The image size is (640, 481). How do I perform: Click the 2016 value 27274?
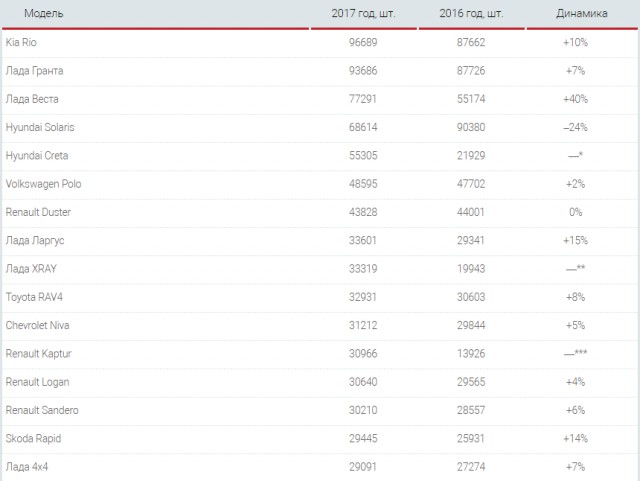[471, 467]
